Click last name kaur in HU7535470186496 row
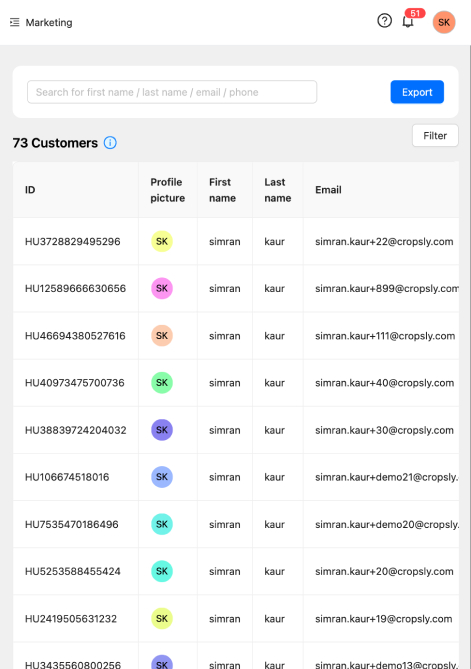 point(274,524)
